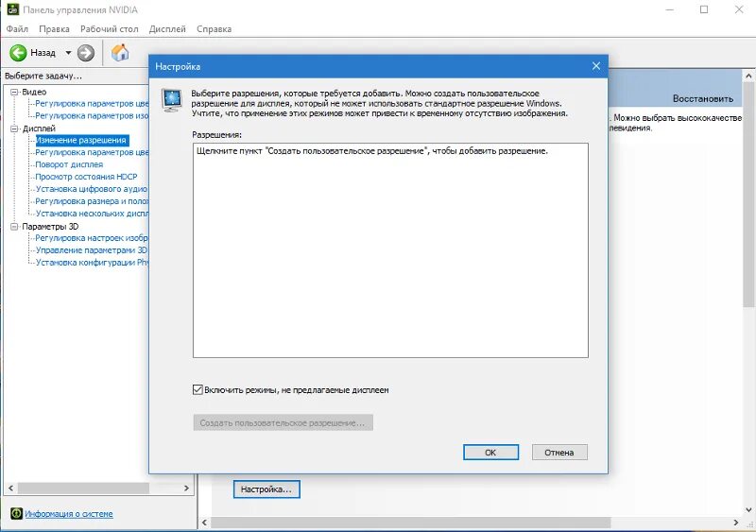Collapse the Дисплей tree node
Viewport: 756px width, 532px height.
click(14, 129)
